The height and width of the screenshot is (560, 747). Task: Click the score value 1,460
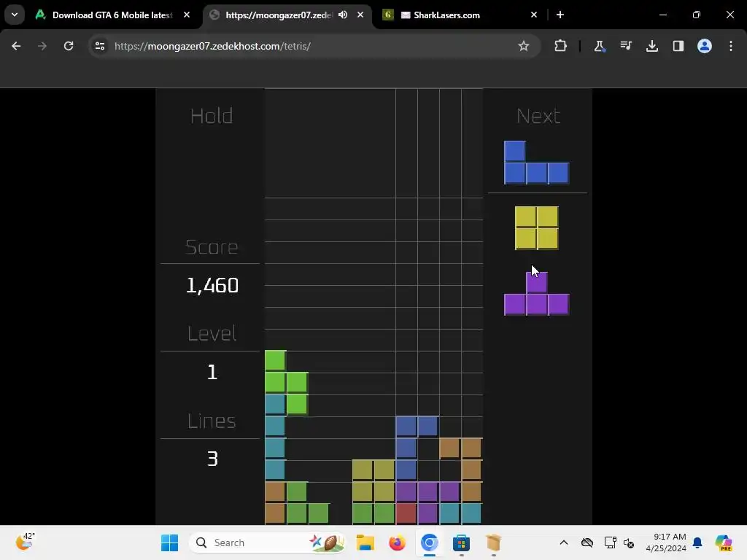pyautogui.click(x=212, y=285)
